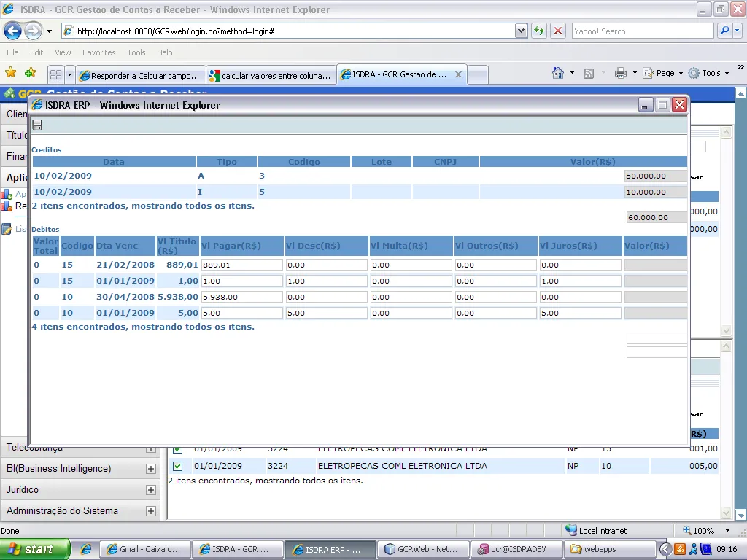Switch to 'calcular valores entre coluna' tab
The height and width of the screenshot is (560, 747).
[271, 75]
